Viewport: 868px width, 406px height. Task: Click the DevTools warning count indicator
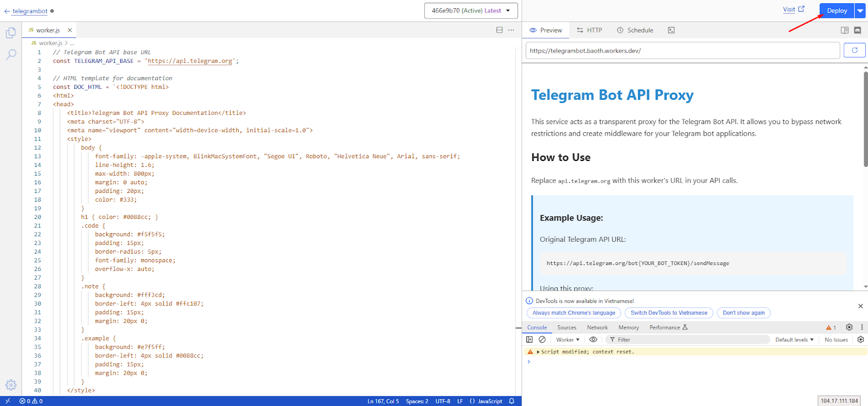(831, 327)
